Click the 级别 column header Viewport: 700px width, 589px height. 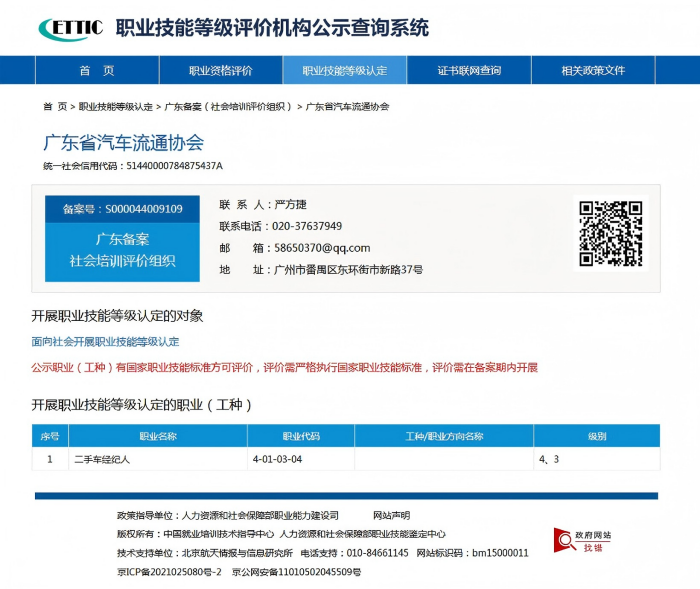[597, 436]
